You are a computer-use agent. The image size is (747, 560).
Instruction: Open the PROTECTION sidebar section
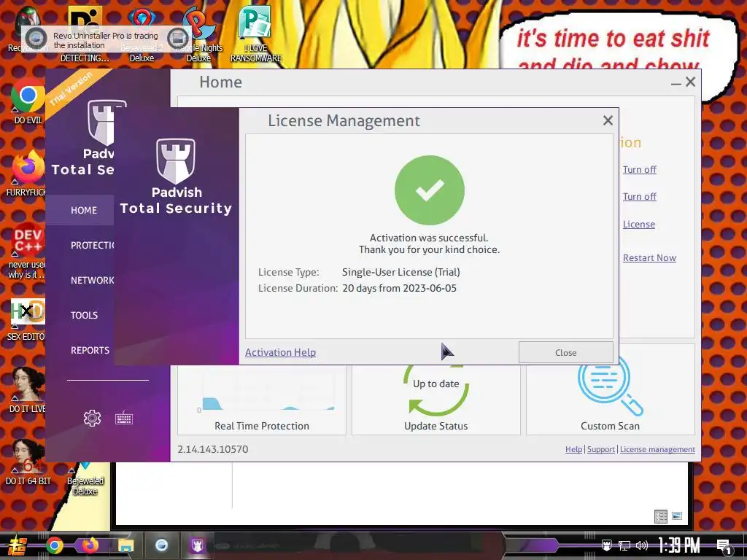point(92,245)
